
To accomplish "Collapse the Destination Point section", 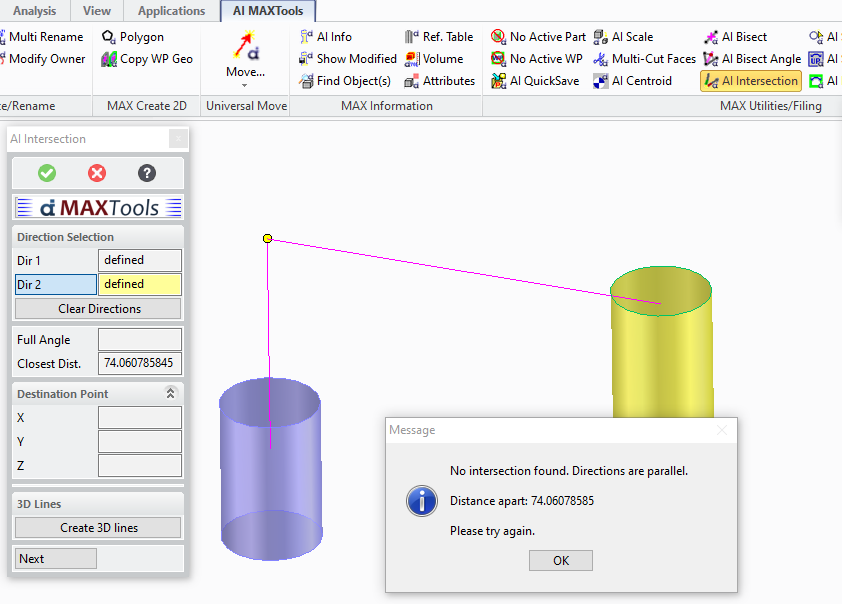I will (x=170, y=393).
